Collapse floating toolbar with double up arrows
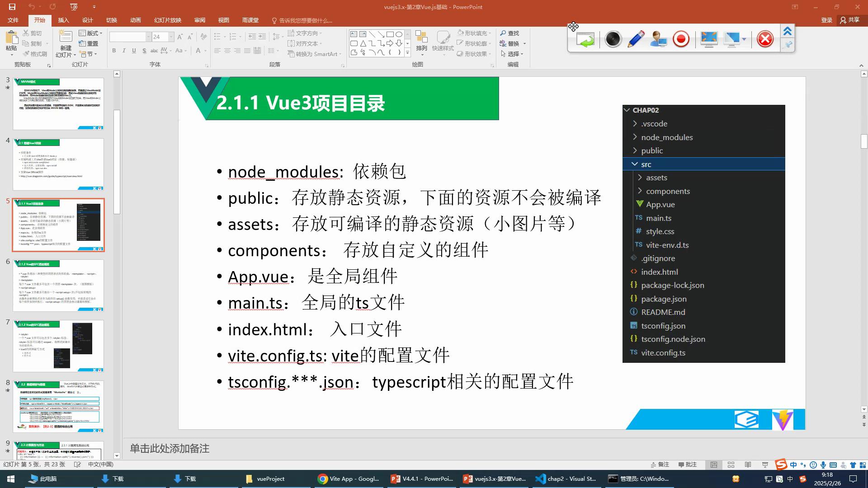Screen dimensions: 868x488 click(788, 31)
